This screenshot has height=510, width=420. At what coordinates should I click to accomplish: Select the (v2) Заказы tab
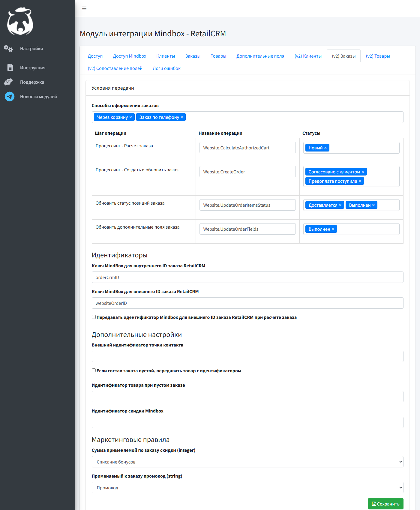pyautogui.click(x=344, y=56)
